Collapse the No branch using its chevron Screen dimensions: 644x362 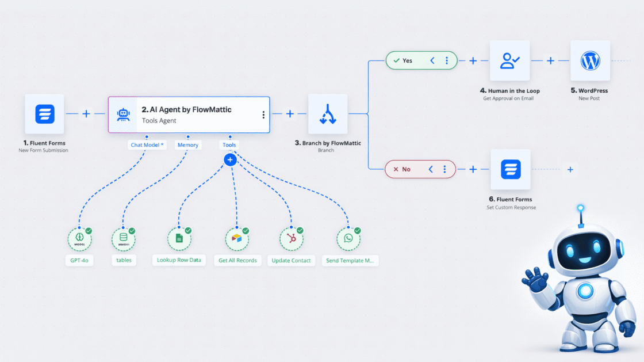431,169
